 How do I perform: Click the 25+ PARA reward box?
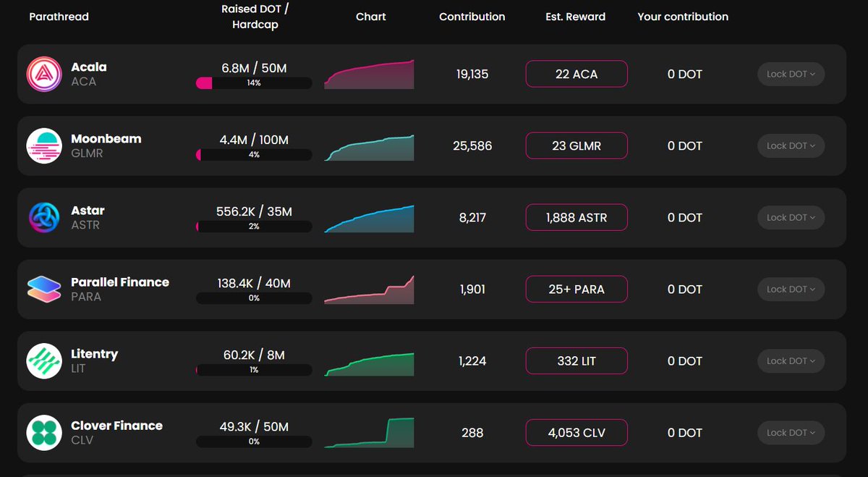[x=576, y=289]
